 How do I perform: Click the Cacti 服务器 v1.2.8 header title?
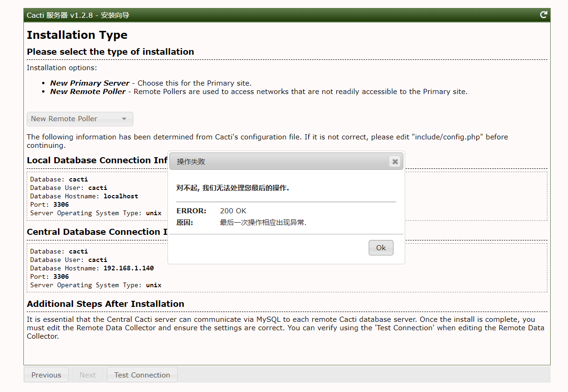pos(78,15)
